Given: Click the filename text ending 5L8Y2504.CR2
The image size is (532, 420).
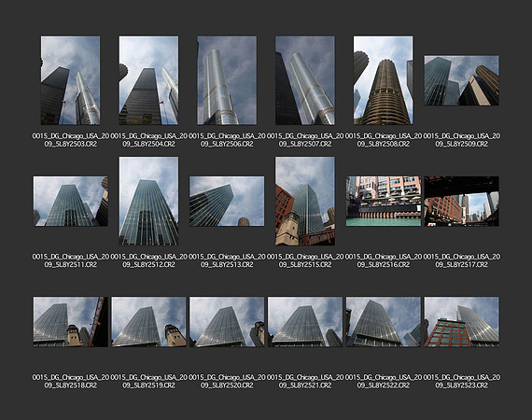Looking at the screenshot, I should coord(148,140).
